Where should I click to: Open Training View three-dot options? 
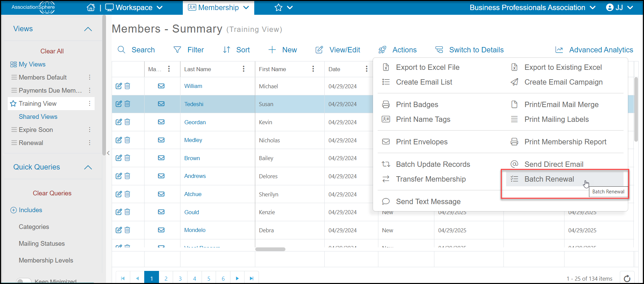point(90,103)
